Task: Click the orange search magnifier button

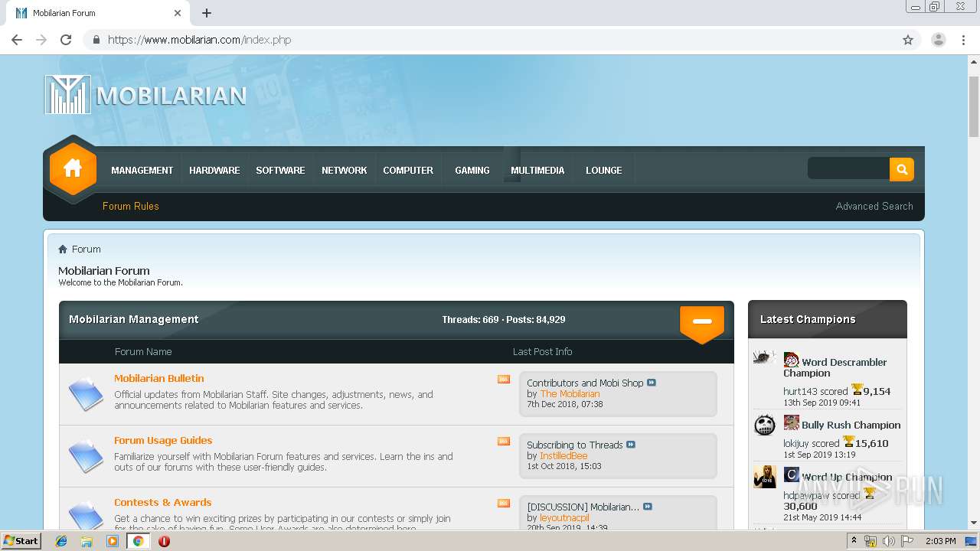Action: click(902, 169)
